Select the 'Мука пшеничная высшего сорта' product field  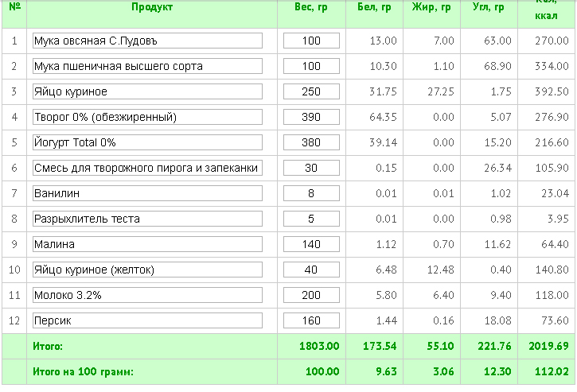click(147, 66)
